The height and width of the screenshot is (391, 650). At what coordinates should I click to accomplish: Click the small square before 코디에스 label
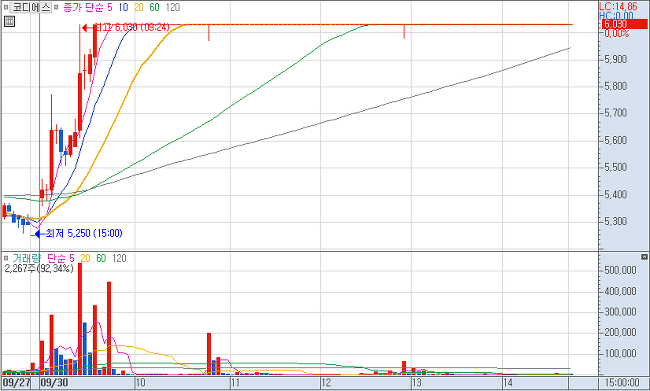click(x=6, y=7)
